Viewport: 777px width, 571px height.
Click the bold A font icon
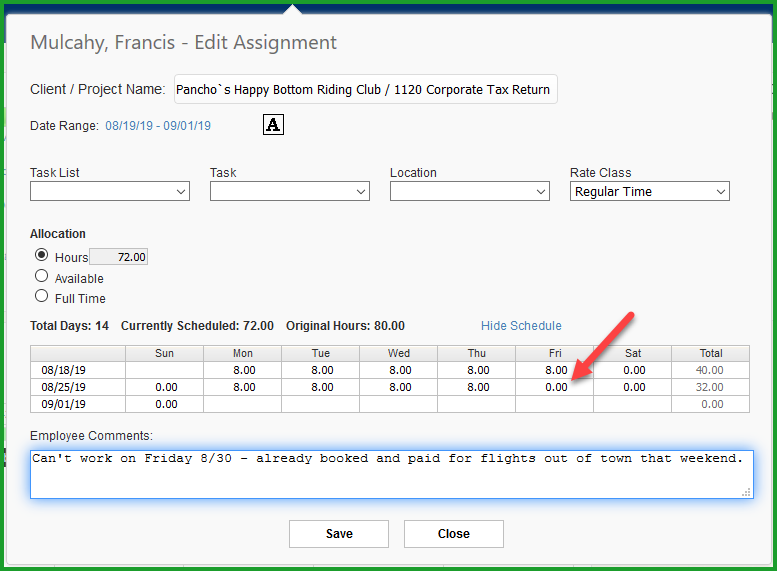(x=273, y=124)
